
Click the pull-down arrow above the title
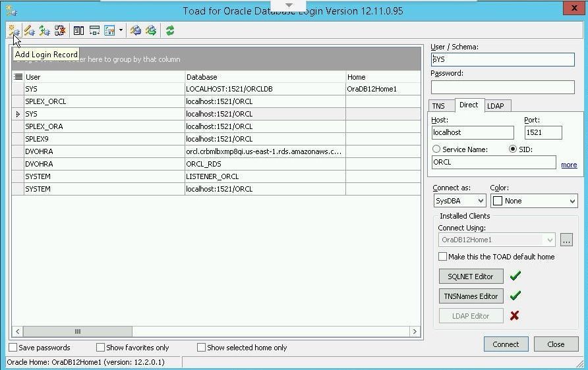289,5
